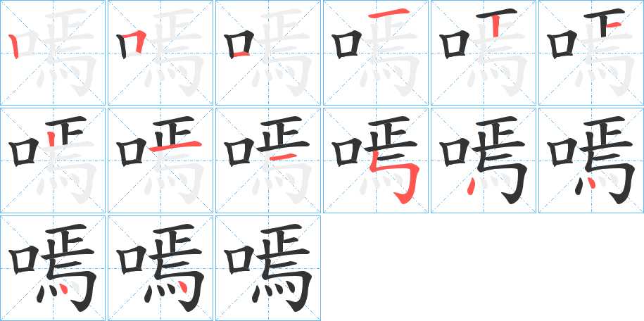Select the fourth frame with red horizontal stroke
644x321 pixels.
(x=376, y=53)
